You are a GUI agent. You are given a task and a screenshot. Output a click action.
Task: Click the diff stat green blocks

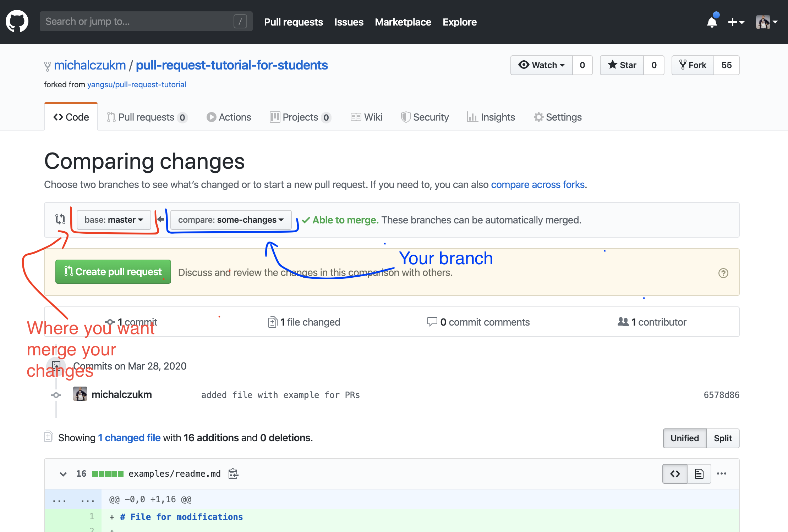108,474
